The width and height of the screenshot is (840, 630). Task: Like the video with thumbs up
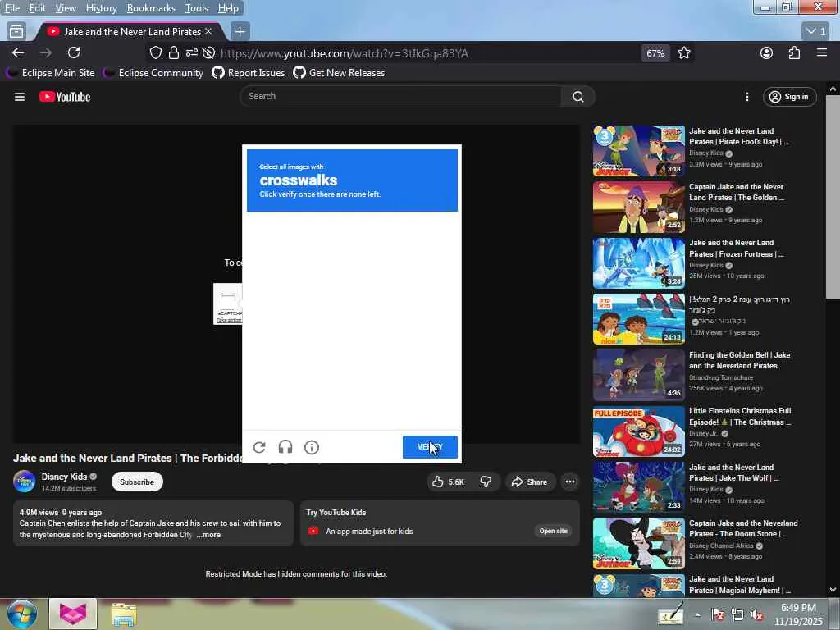448,482
